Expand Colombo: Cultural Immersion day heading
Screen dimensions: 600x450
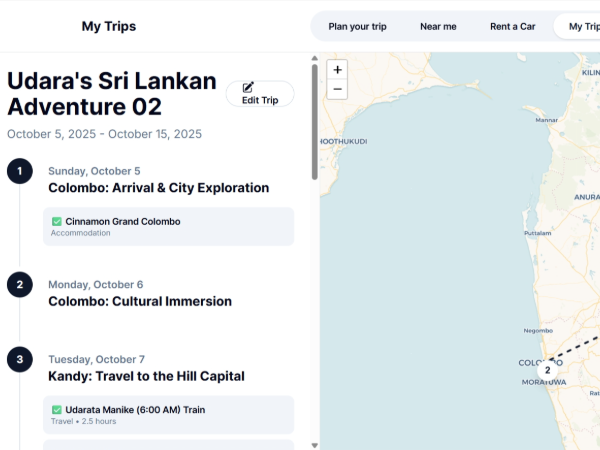pyautogui.click(x=140, y=301)
